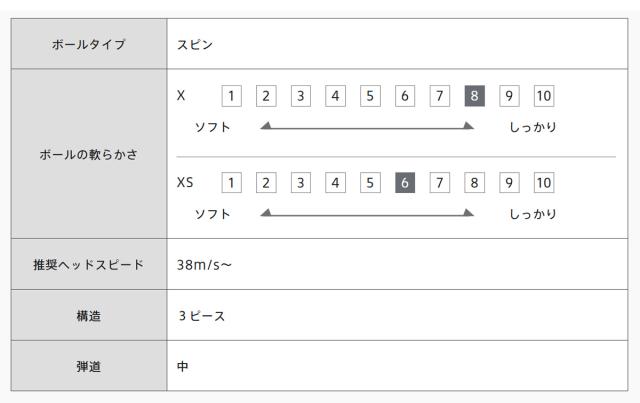Select box 1 in the X row
The image size is (640, 403).
tap(232, 97)
